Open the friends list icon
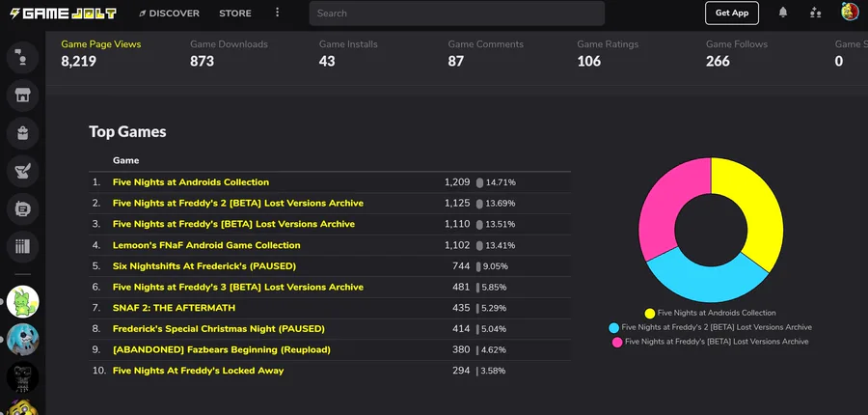The image size is (868, 415). pyautogui.click(x=816, y=13)
